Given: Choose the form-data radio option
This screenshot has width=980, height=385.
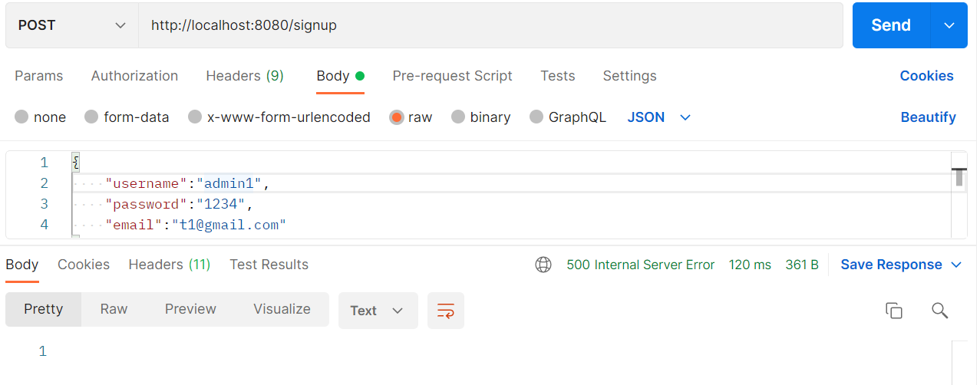Looking at the screenshot, I should click(91, 117).
